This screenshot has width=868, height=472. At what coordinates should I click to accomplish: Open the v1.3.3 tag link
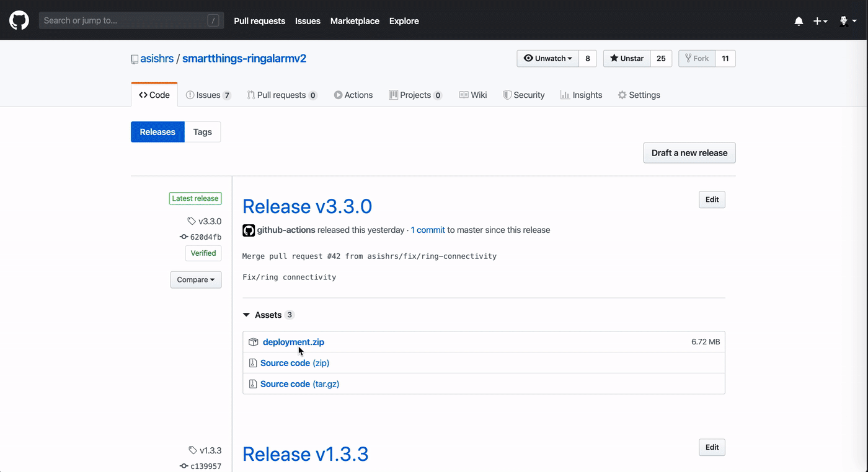click(x=205, y=450)
